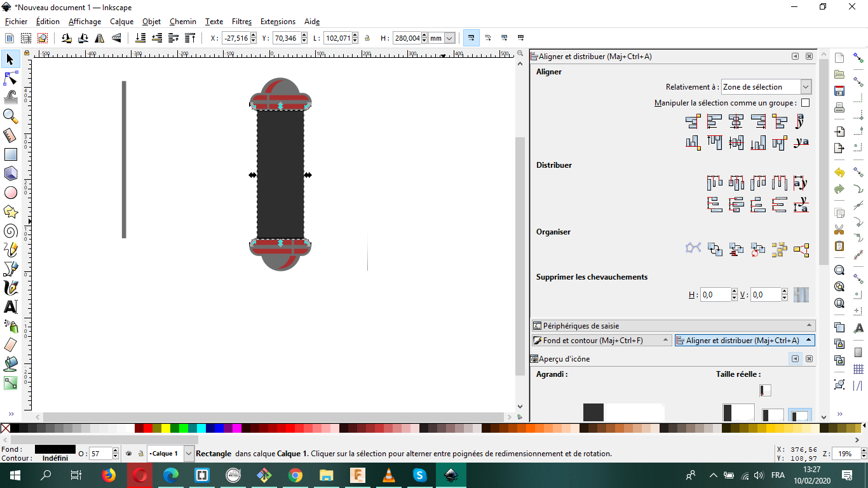
Task: Select the Zoom tool in toolbox
Action: 11,116
